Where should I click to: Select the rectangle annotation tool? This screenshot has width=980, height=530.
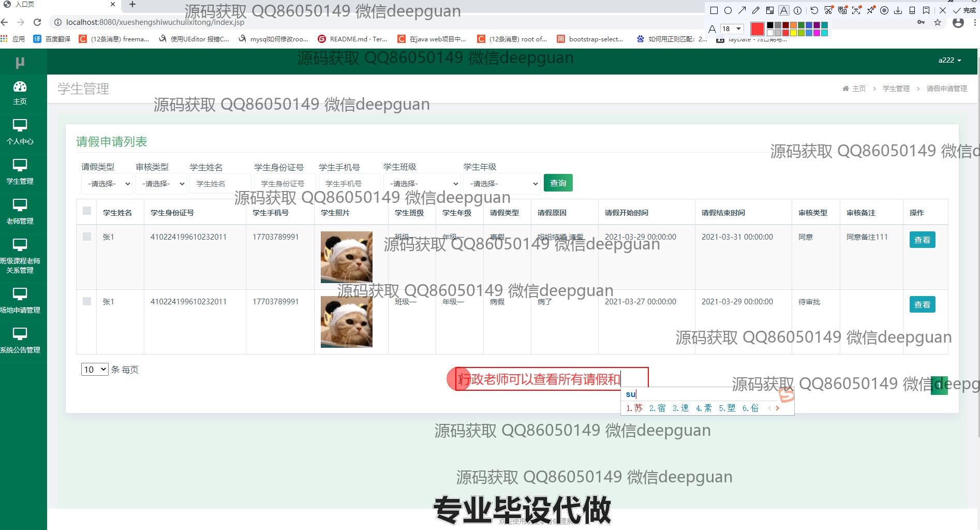coord(714,10)
